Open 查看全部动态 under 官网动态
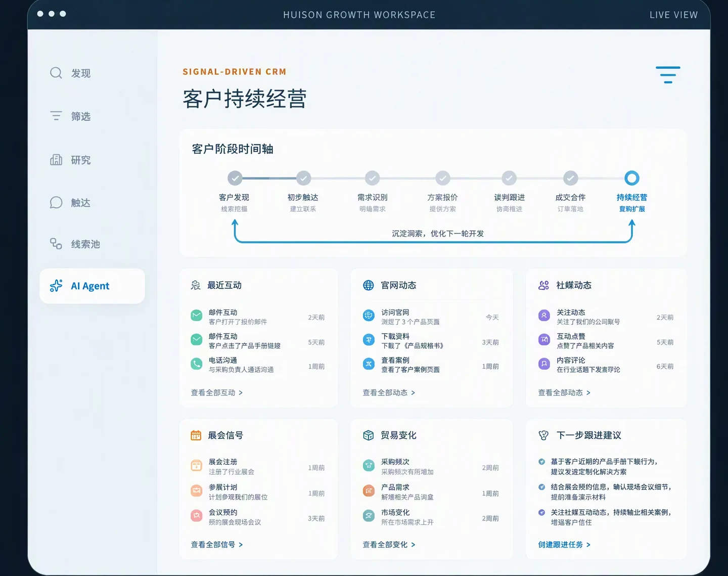Viewport: 728px width, 576px height. tap(389, 392)
